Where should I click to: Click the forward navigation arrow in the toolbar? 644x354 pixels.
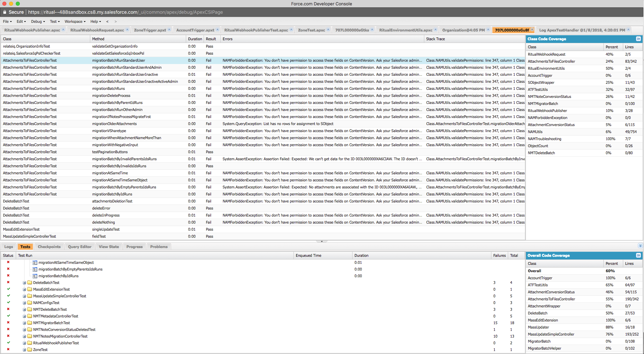coord(116,21)
